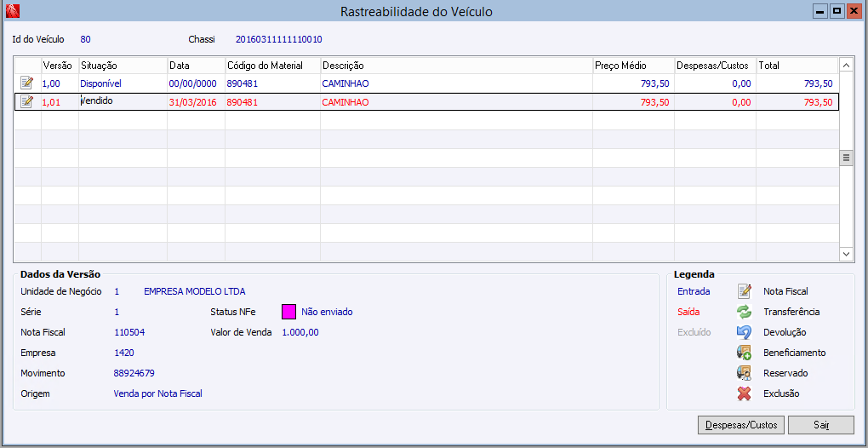The height and width of the screenshot is (448, 868).
Task: Click the chassis number 20160311111110010
Action: pyautogui.click(x=279, y=39)
